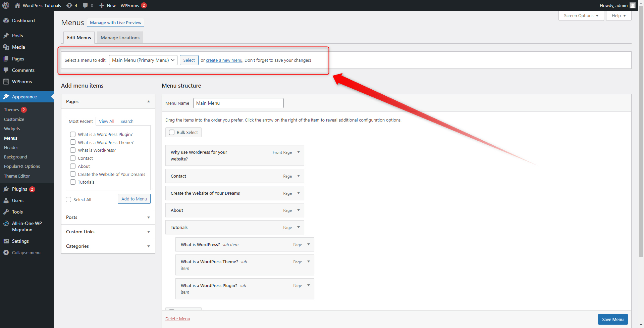The width and height of the screenshot is (644, 328).
Task: Expand the Posts accordion section
Action: point(108,217)
